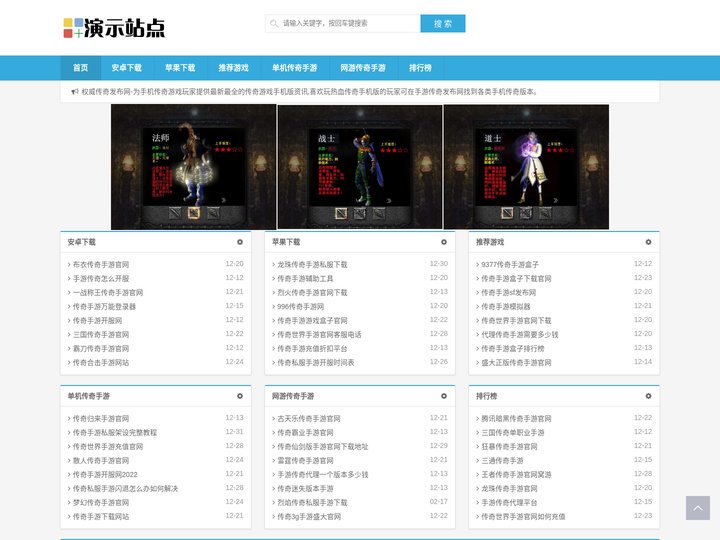Open article 手游传奇代理一个版本多少钱
The width and height of the screenshot is (720, 540).
[x=322, y=475]
